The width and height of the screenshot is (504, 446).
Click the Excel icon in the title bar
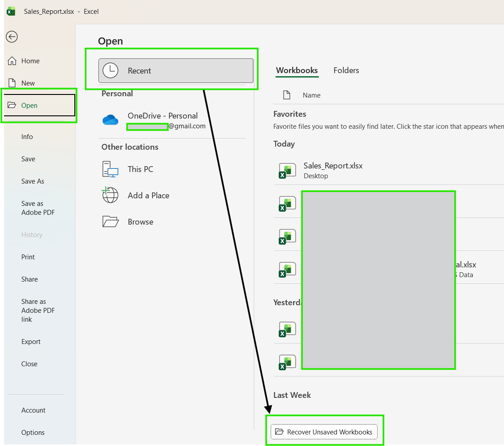coord(10,11)
